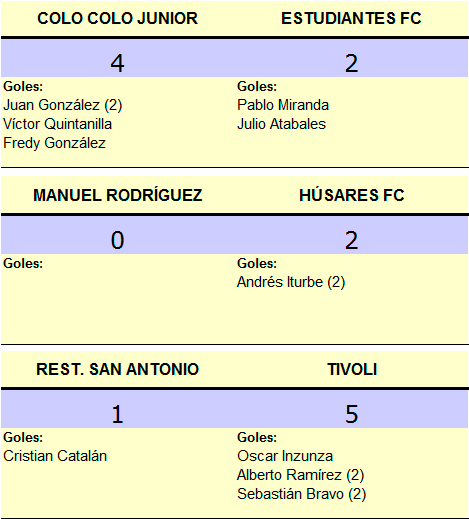
Task: Select scorer Juan González (2)
Action: pyautogui.click(x=63, y=105)
